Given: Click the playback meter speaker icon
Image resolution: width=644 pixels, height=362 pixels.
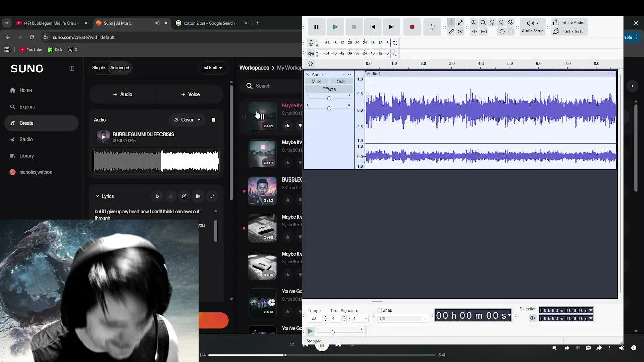Looking at the screenshot, I should click(311, 53).
